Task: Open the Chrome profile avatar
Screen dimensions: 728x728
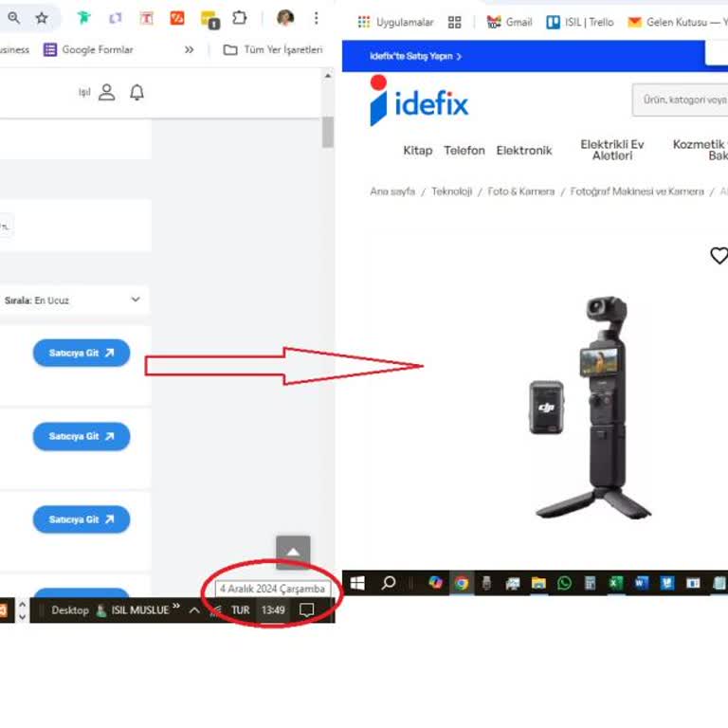Action: pos(285,18)
